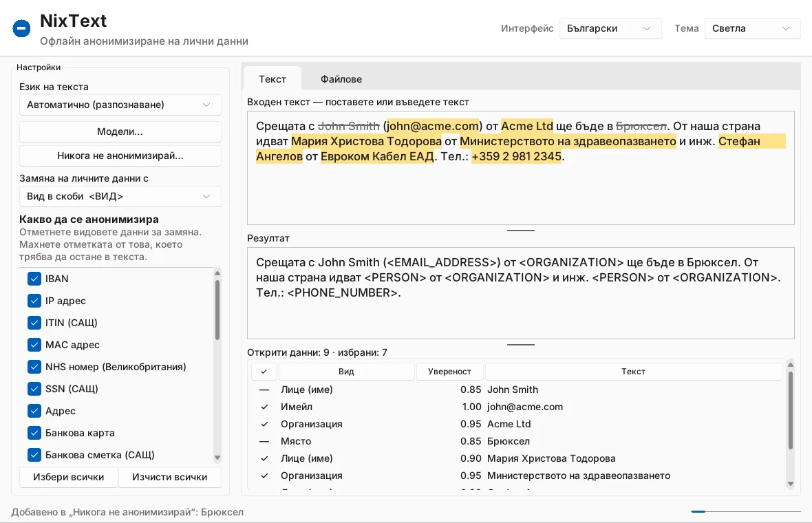Toggle checkmark for Мария Христова Тодорова row
812x523 pixels.
(264, 458)
